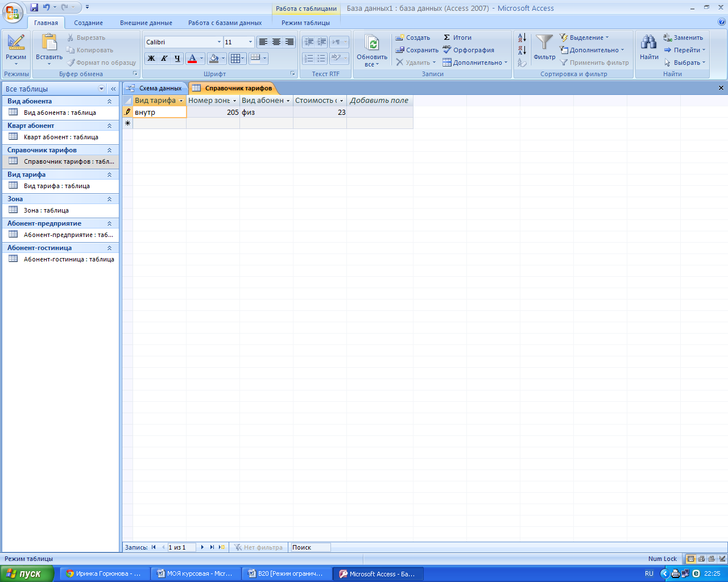This screenshot has width=728, height=582.
Task: Open Выбрать selection menu
Action: pyautogui.click(x=685, y=63)
